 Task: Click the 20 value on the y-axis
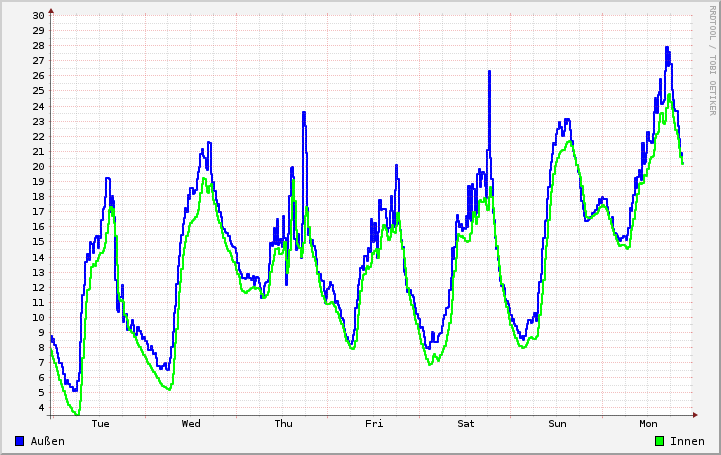(38, 167)
